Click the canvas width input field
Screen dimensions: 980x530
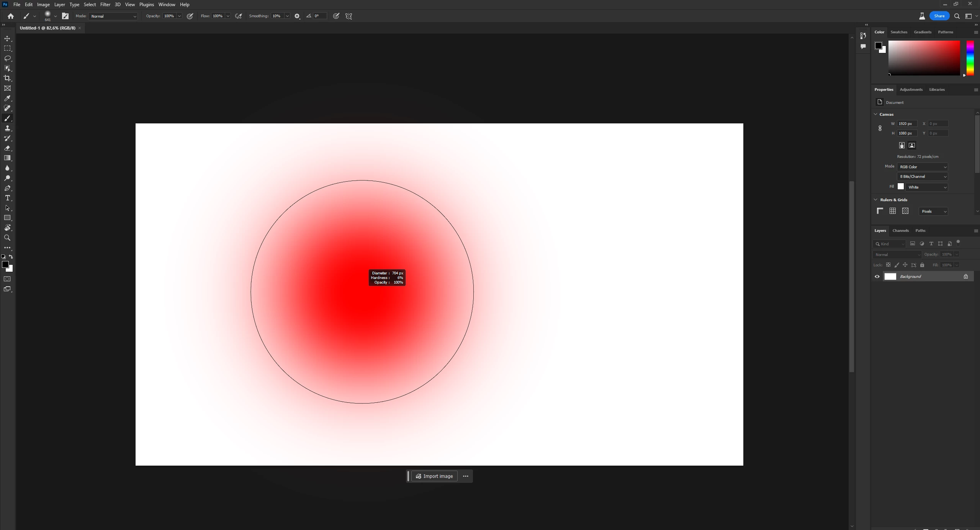(906, 124)
